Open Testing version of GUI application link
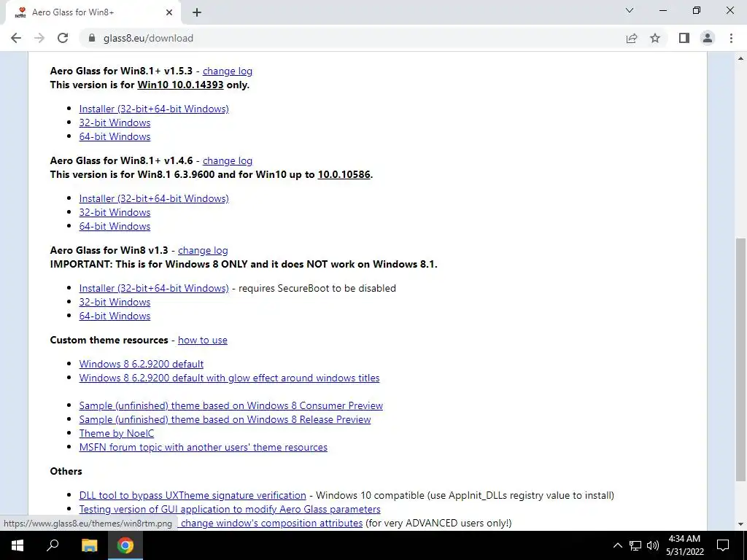The height and width of the screenshot is (560, 747). point(230,509)
